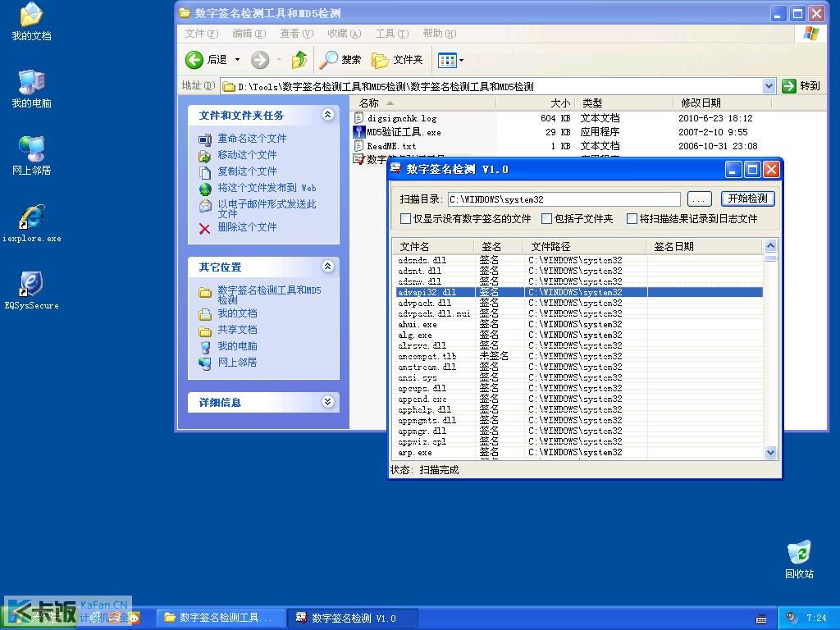Viewport: 840px width, 630px height.
Task: Click 'Publish this file to Web' icon
Action: 204,189
